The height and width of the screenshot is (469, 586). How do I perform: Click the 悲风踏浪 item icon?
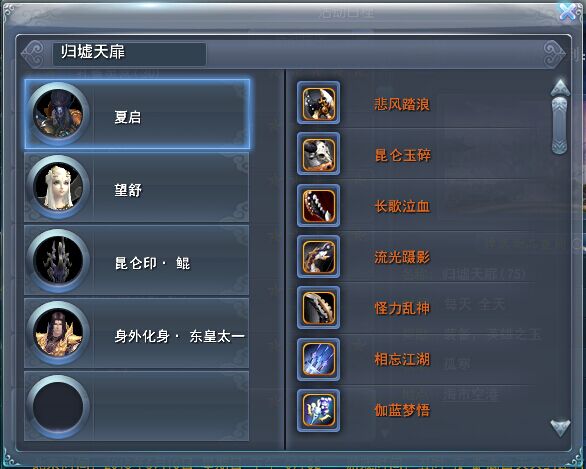coord(318,103)
